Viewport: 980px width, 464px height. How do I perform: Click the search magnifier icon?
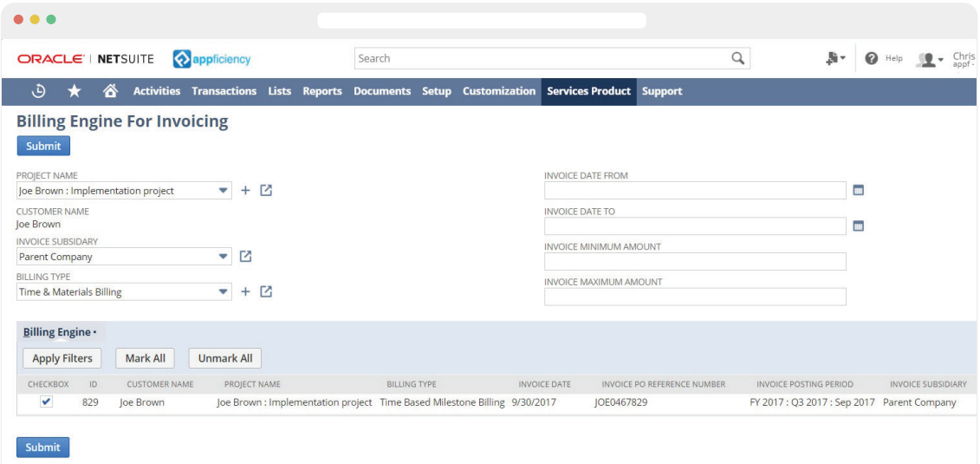pos(737,58)
